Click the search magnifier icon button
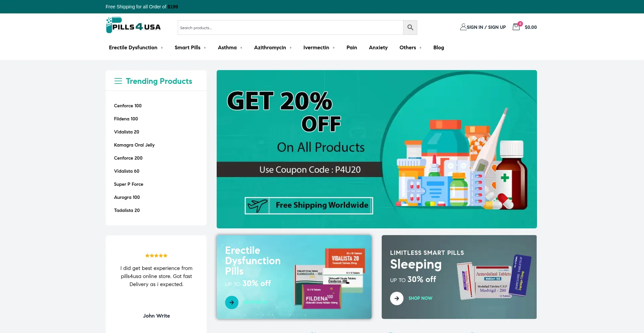644x333 pixels. 410,27
